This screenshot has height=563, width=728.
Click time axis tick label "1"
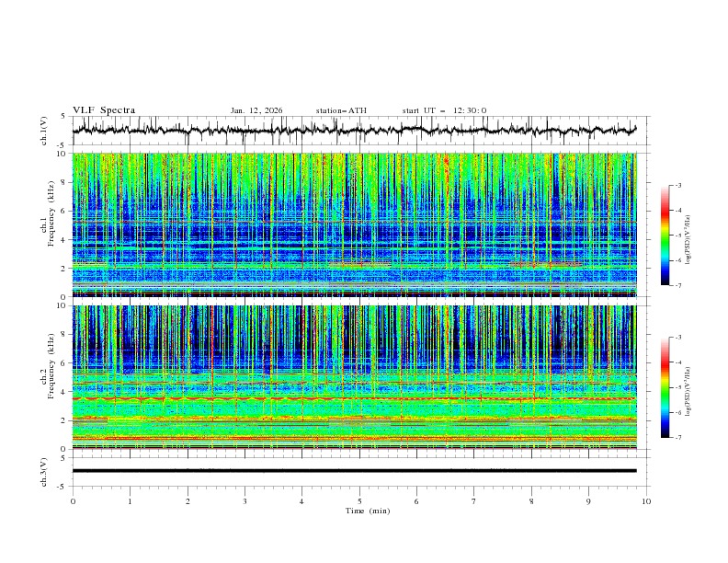(130, 501)
